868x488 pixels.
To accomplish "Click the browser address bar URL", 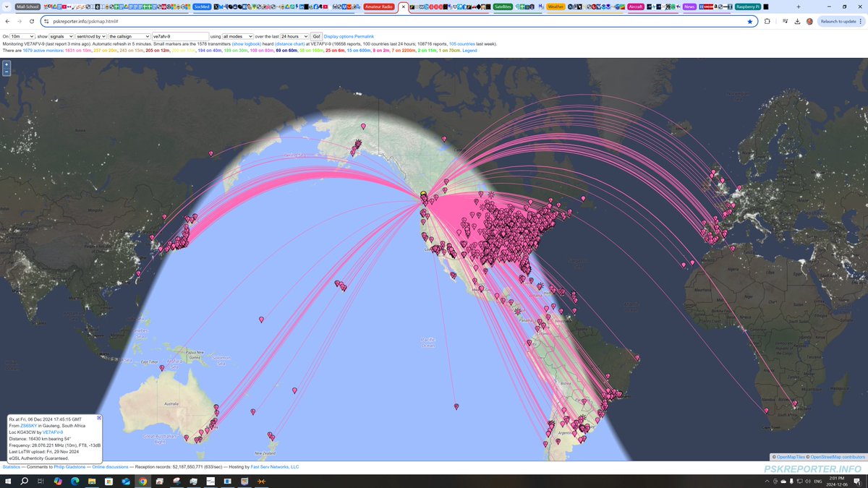I will 85,22.
